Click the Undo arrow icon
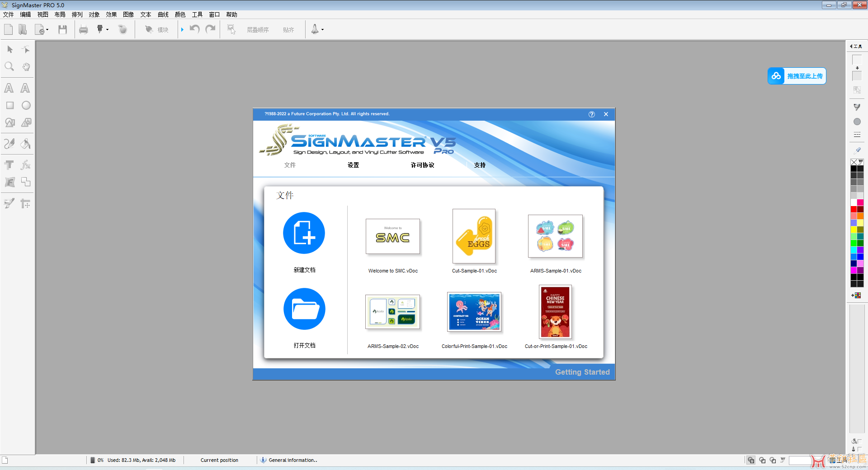Screen dimensions: 868x470 click(x=194, y=29)
